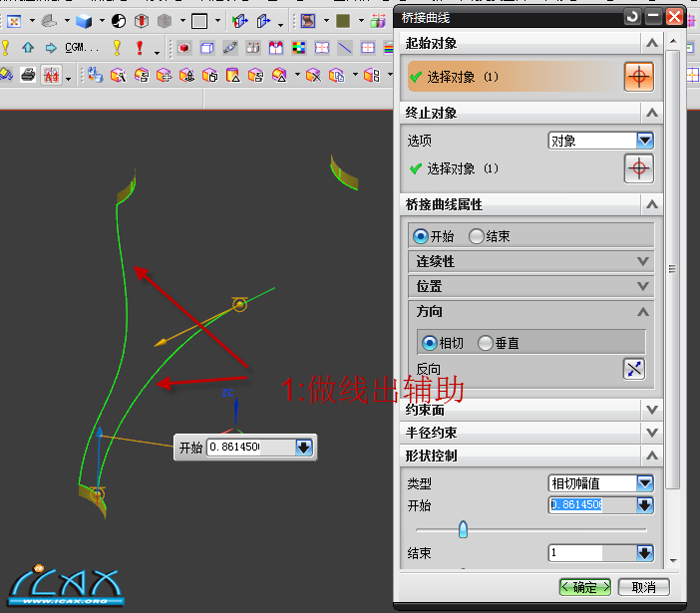
Task: Click the start object selection crosshair icon
Action: tap(639, 77)
